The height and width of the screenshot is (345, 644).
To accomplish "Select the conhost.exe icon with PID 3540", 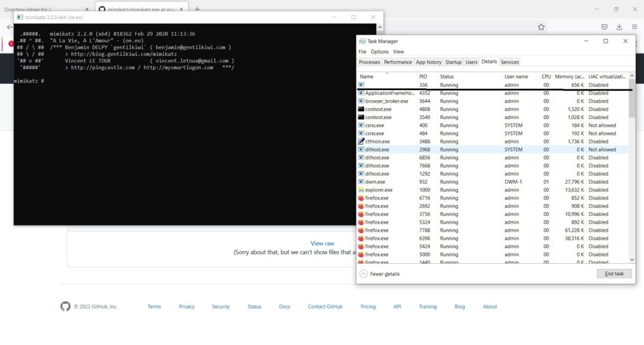I will coord(361,117).
